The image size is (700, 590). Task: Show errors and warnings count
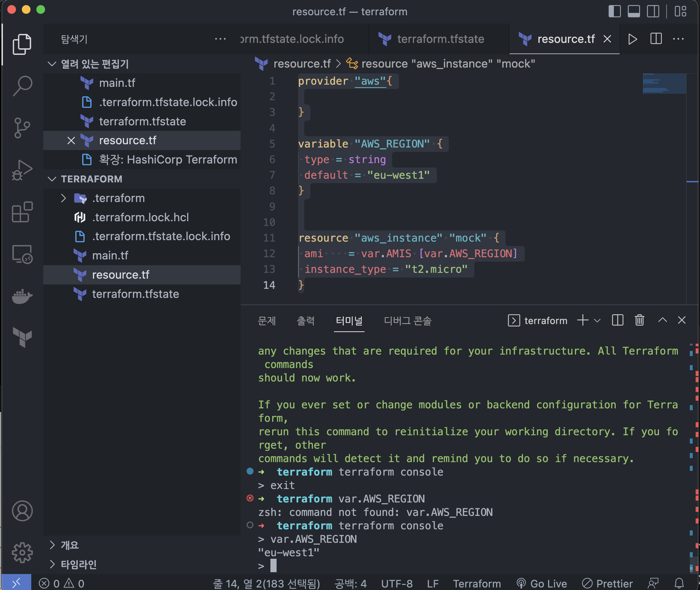coord(62,583)
